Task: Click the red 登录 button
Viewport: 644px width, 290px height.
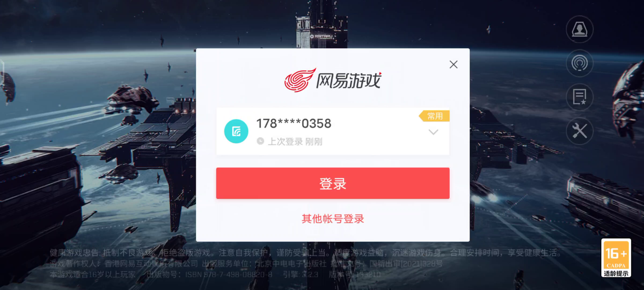Action: coord(333,183)
